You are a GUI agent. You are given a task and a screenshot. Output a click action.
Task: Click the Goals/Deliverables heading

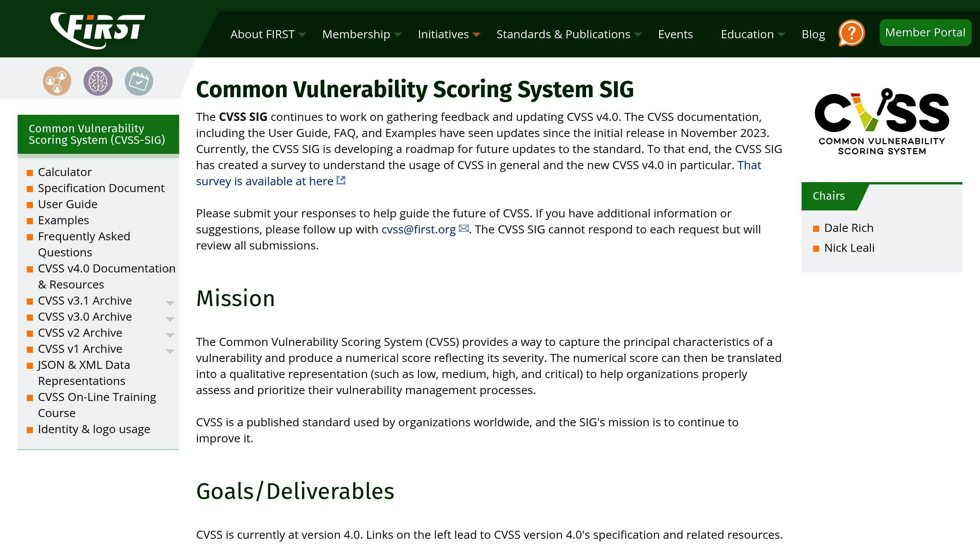[x=295, y=491]
